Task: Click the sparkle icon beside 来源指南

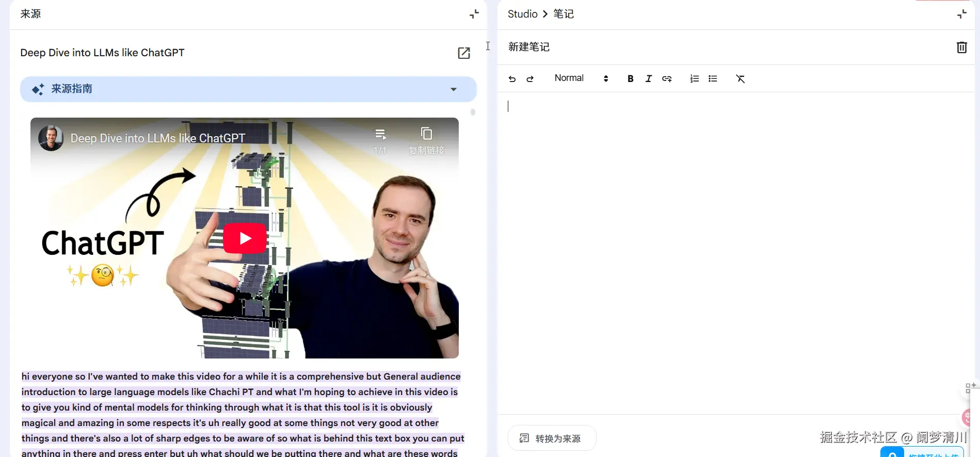Action: click(38, 89)
